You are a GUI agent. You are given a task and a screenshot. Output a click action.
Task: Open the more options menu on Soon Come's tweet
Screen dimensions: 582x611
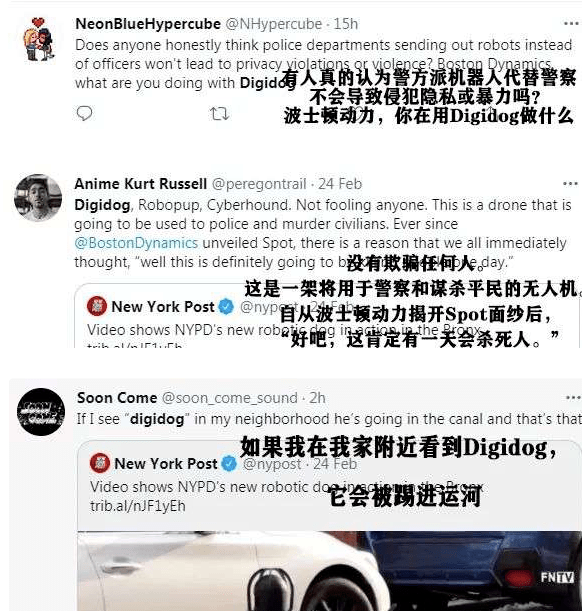(x=573, y=398)
